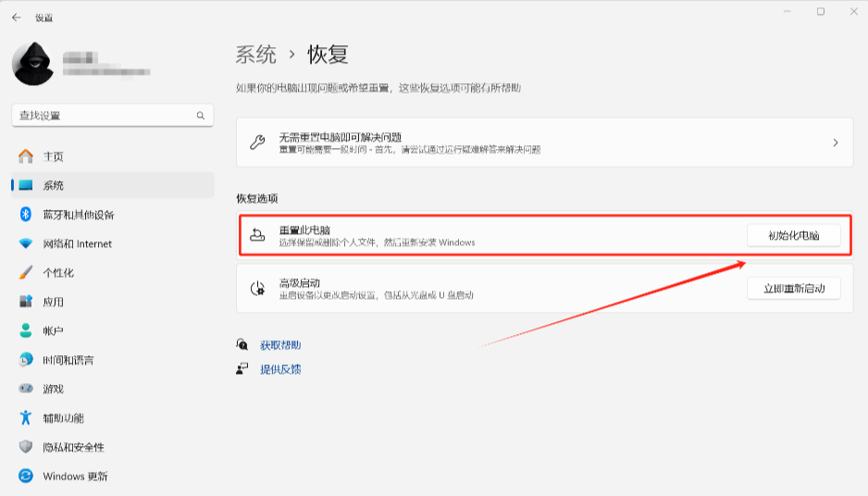Maximize the Settings window
868x496 pixels.
pyautogui.click(x=821, y=12)
